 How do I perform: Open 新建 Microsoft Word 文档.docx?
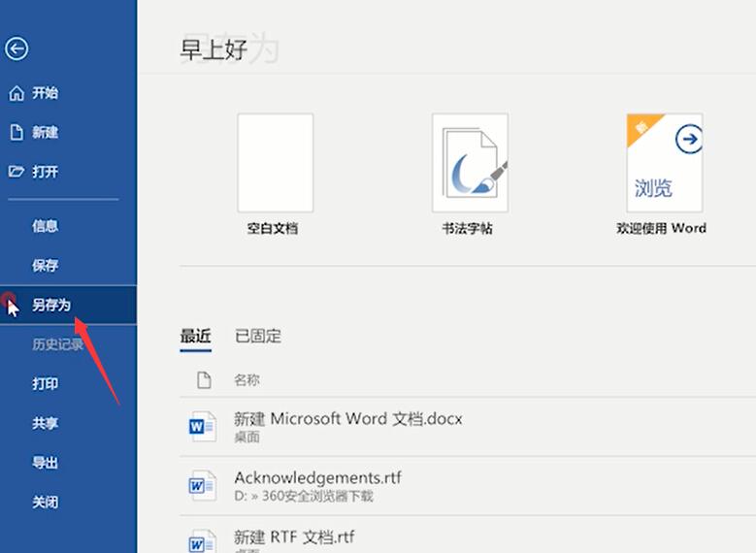(347, 418)
